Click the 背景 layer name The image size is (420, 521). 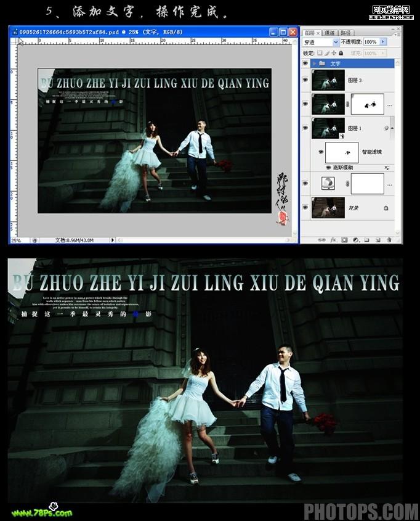353,208
